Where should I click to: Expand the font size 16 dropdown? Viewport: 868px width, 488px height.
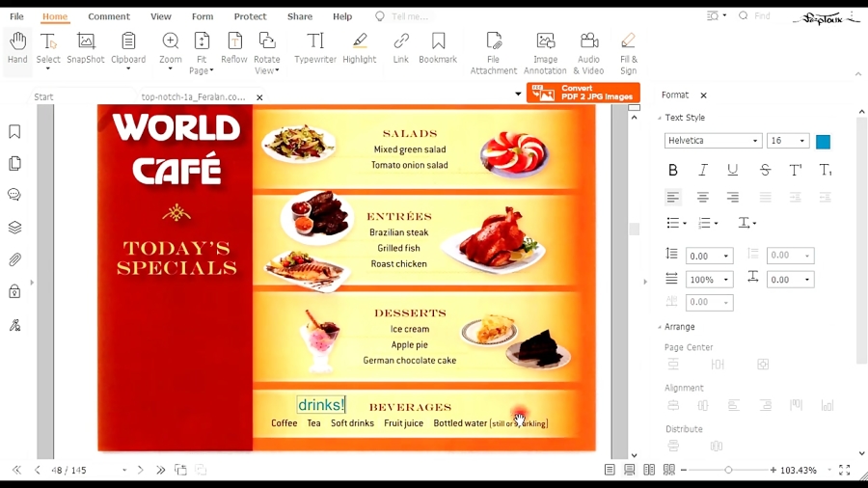788,141
